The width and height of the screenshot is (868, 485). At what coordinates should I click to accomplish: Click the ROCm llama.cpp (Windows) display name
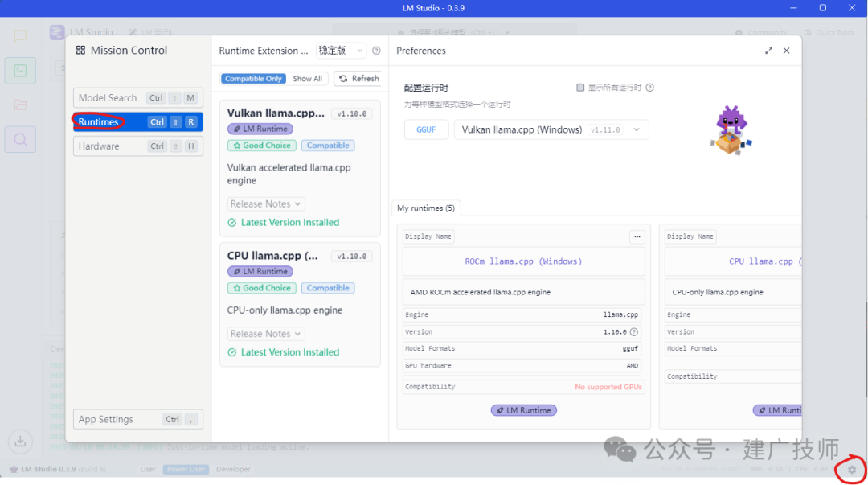tap(523, 261)
